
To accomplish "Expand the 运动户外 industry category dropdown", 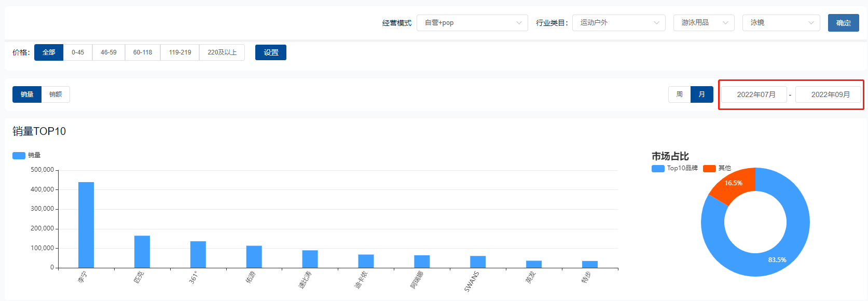I will (x=618, y=23).
